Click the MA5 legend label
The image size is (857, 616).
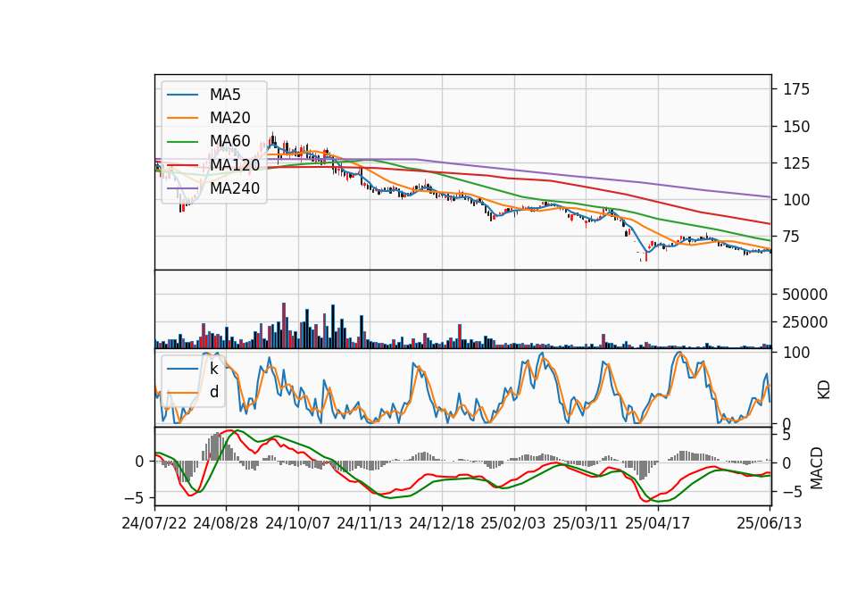(225, 95)
